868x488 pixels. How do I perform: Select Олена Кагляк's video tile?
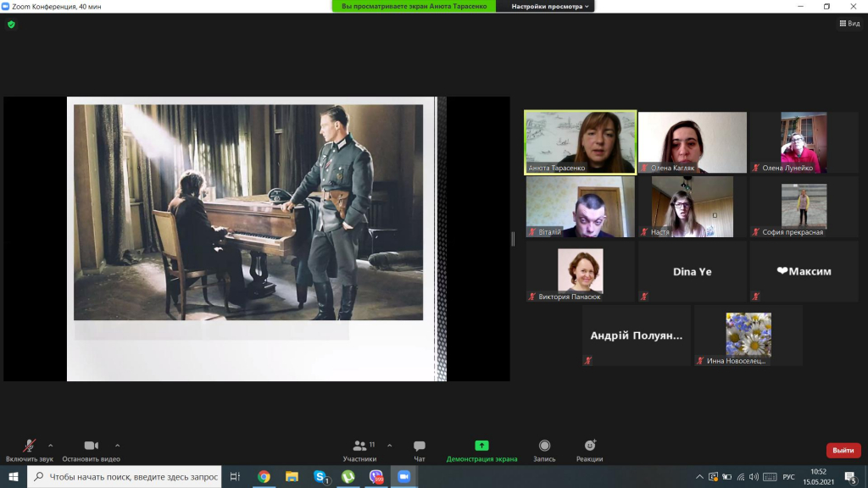(x=692, y=142)
